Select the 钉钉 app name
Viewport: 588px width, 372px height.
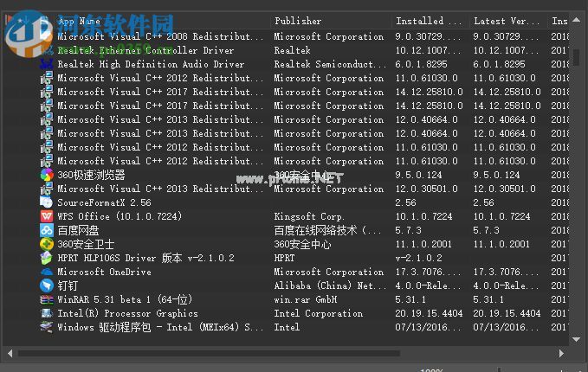tap(68, 285)
